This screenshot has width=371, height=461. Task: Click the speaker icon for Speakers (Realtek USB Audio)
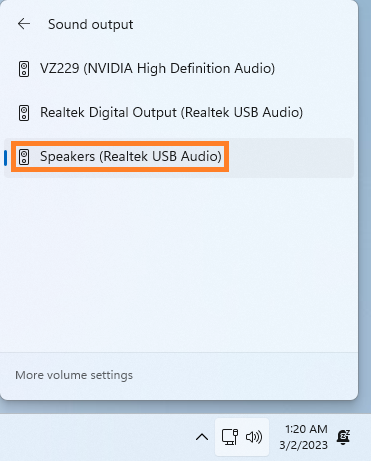[24, 157]
